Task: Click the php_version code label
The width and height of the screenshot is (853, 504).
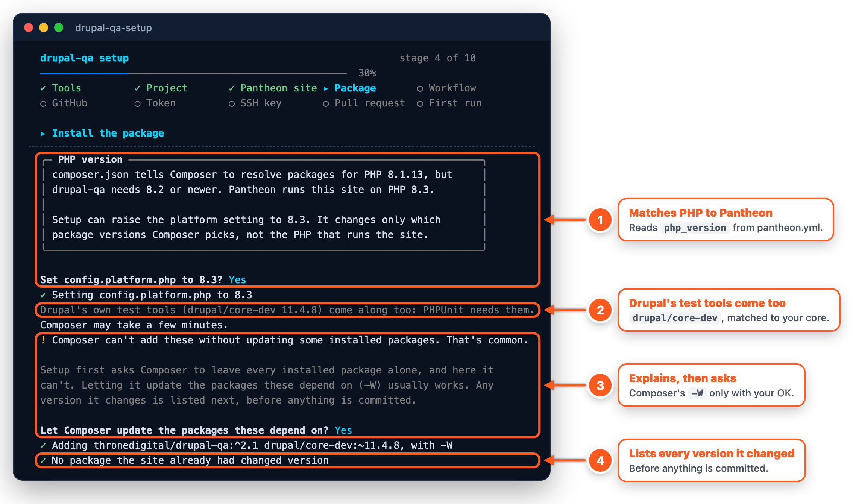Action: [x=695, y=228]
